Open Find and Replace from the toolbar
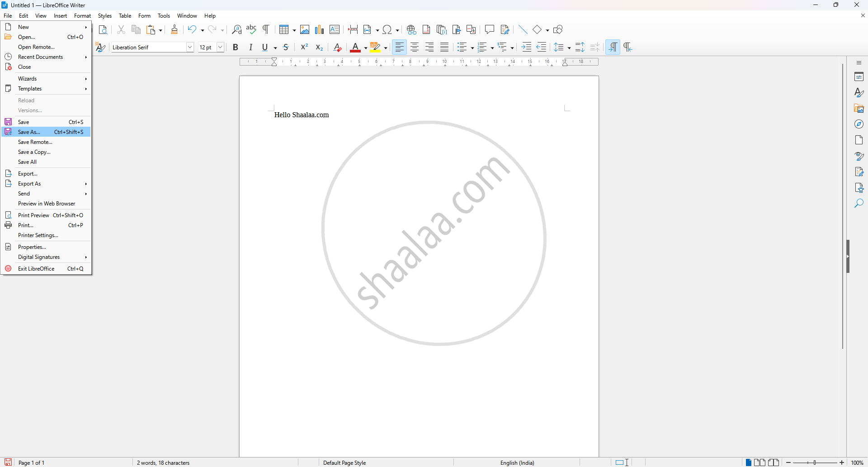 point(236,30)
